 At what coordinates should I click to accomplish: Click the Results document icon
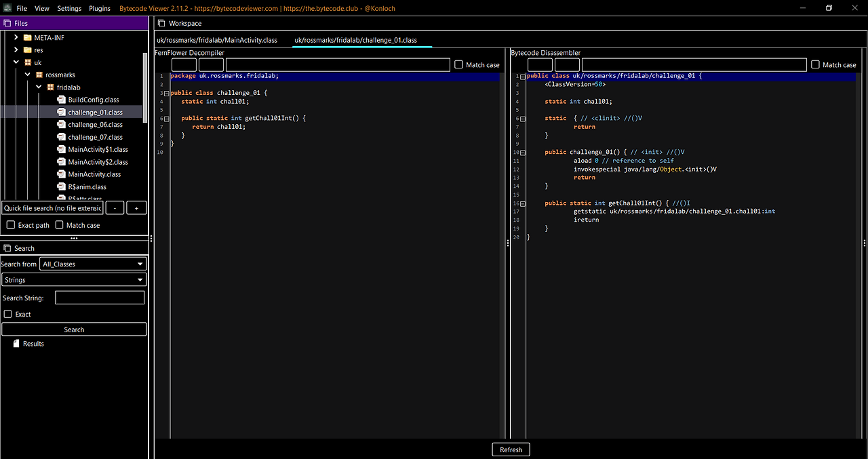coord(17,344)
